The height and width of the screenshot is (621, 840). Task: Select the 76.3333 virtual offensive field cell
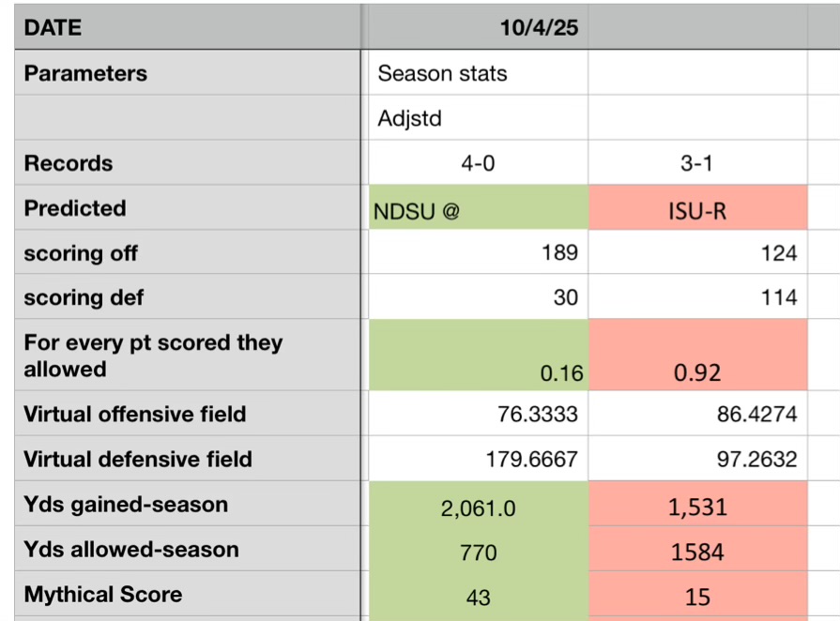(x=478, y=415)
